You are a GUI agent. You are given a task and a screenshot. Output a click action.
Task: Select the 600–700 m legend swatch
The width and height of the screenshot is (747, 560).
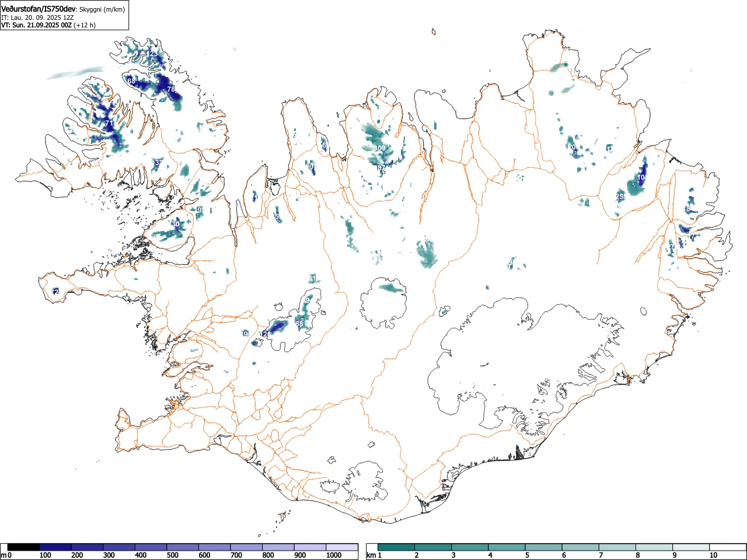215,547
